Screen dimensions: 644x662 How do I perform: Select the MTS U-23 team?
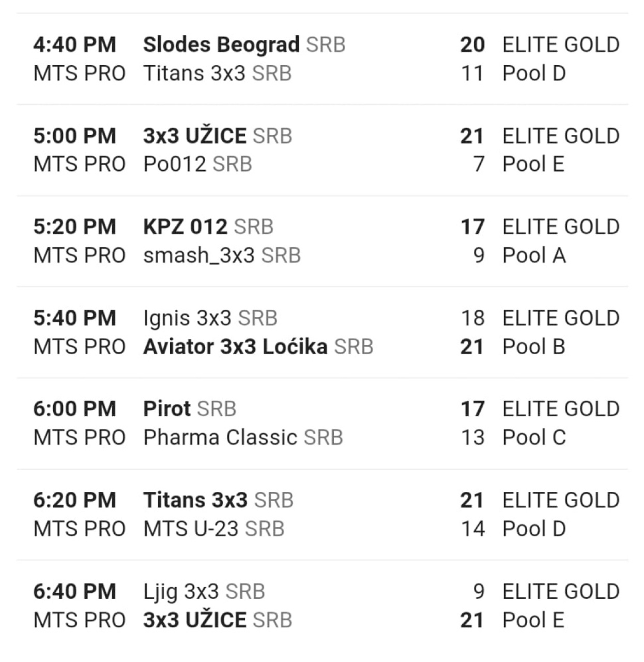[190, 529]
